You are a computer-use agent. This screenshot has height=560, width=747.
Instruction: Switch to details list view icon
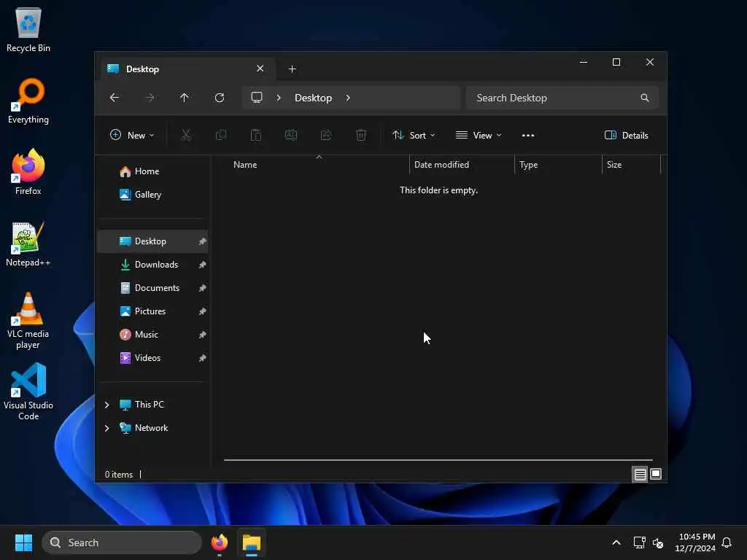pos(640,474)
